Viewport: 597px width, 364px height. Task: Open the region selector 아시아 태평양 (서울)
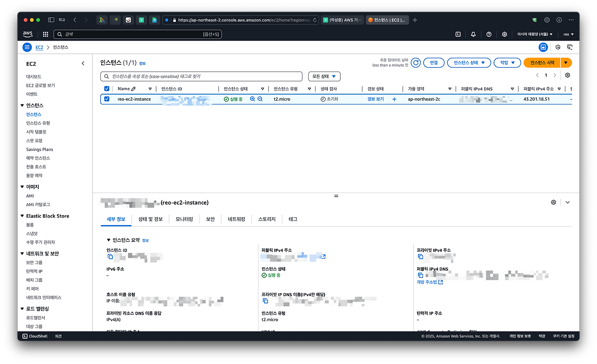(x=535, y=34)
